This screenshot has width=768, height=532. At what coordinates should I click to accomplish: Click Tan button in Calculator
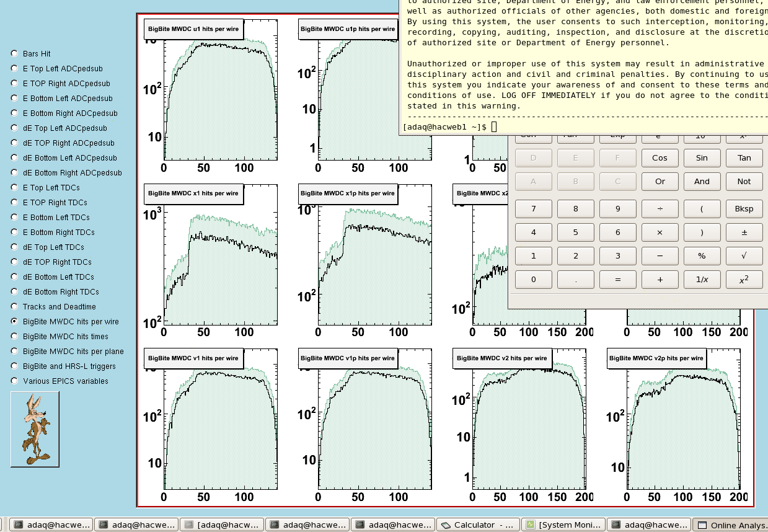[x=744, y=158]
